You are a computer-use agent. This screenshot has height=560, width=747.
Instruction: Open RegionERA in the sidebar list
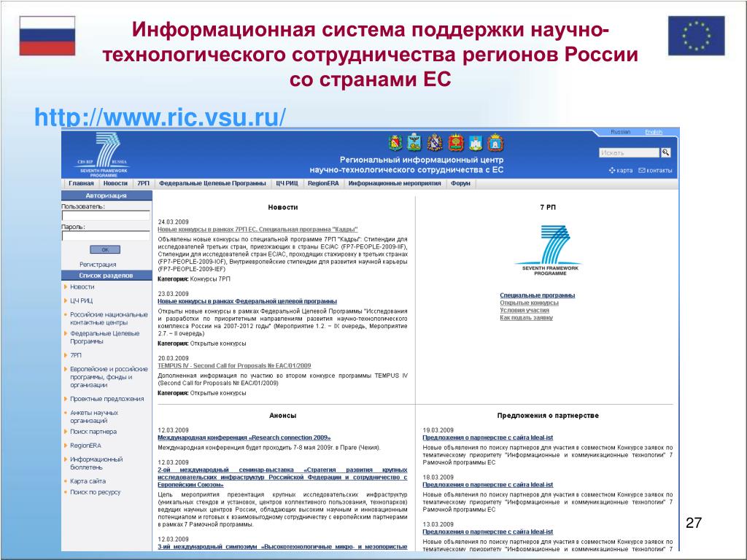tap(85, 446)
